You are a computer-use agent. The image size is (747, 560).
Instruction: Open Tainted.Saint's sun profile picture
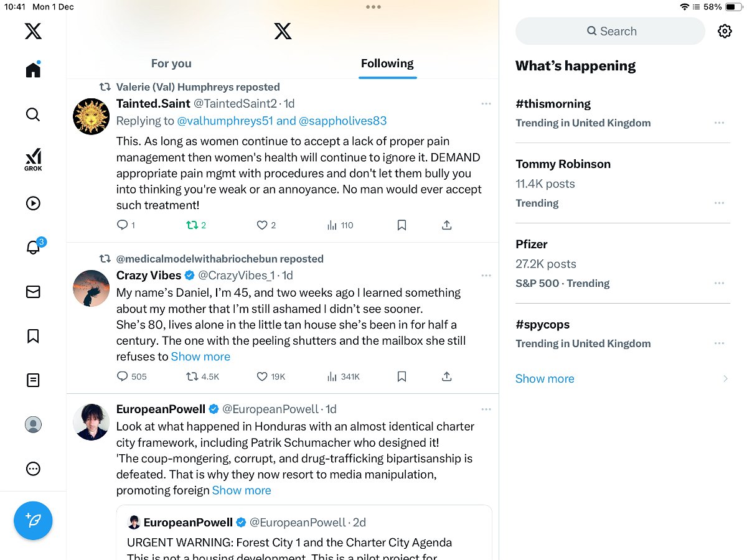(92, 116)
